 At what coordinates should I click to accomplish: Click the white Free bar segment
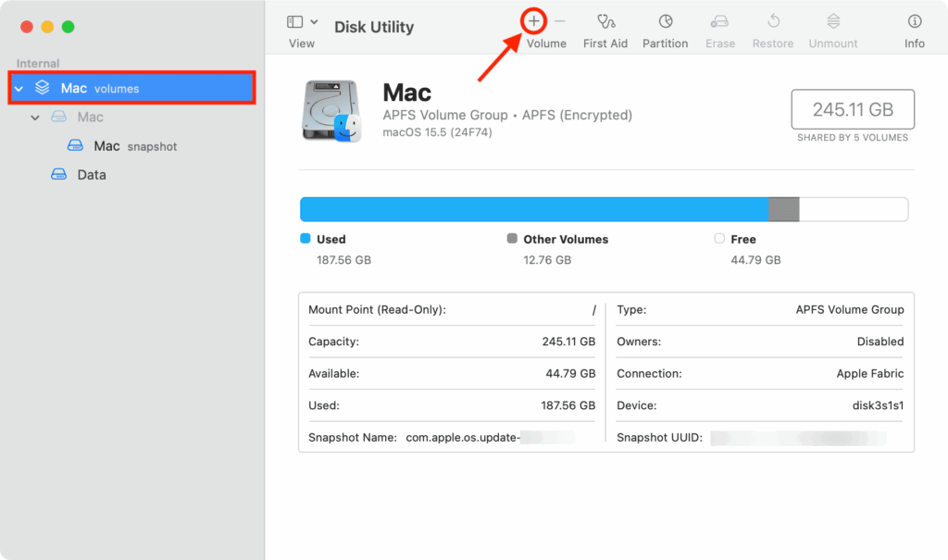click(854, 209)
